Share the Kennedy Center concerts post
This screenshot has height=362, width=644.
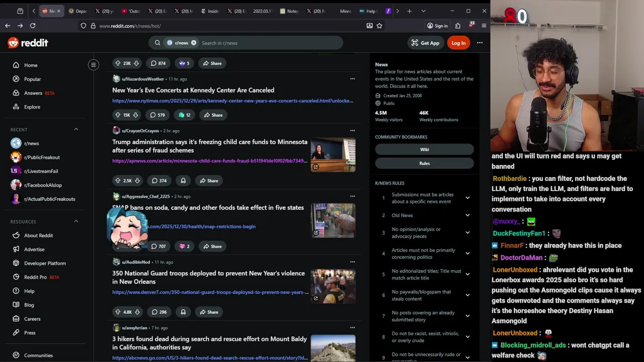coord(213,115)
